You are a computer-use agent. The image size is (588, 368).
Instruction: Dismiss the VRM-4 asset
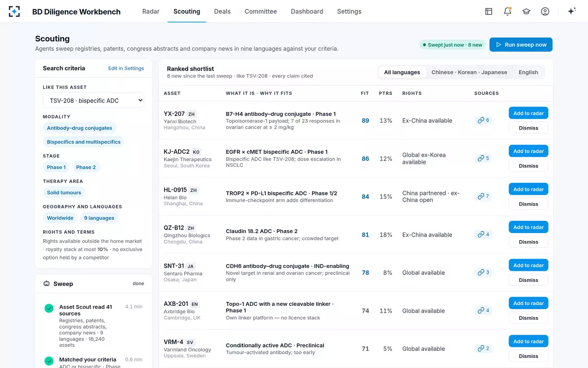pos(528,356)
